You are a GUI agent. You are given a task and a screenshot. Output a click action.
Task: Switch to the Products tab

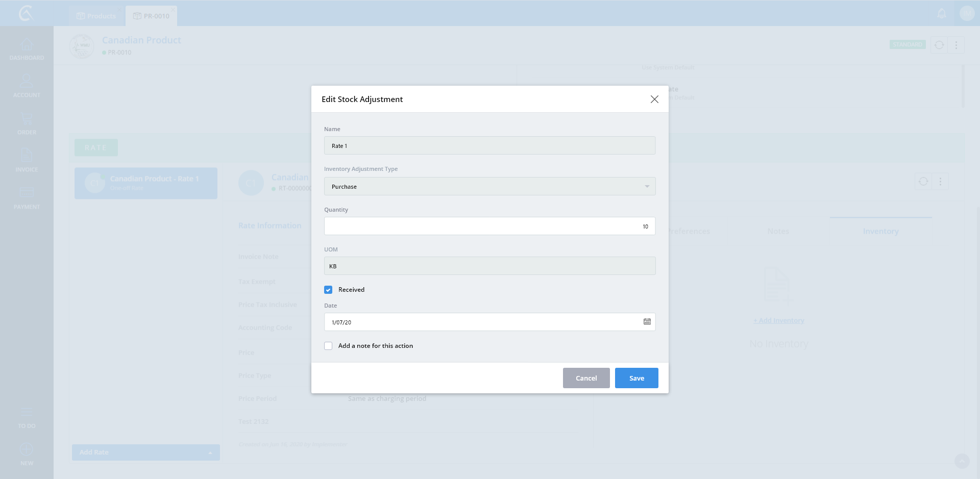click(x=96, y=16)
